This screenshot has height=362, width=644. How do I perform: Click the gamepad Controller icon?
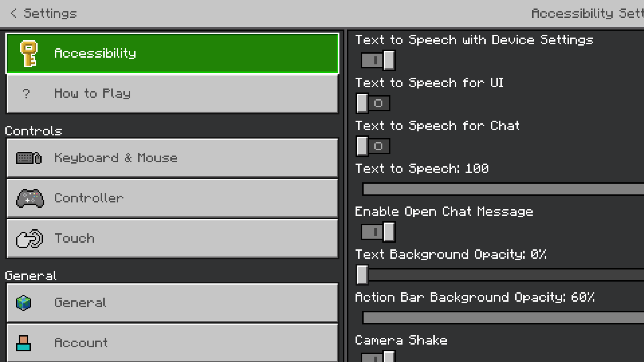coord(30,198)
